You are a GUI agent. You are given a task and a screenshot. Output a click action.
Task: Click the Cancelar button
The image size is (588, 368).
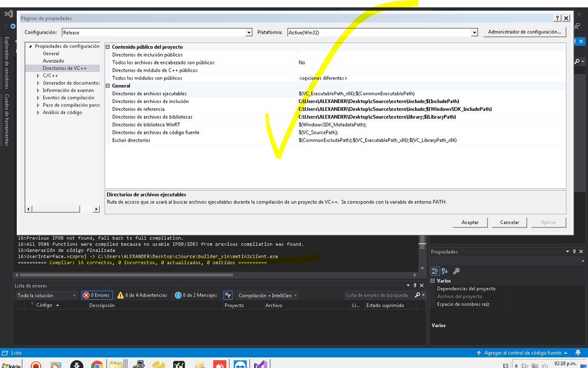coord(509,222)
